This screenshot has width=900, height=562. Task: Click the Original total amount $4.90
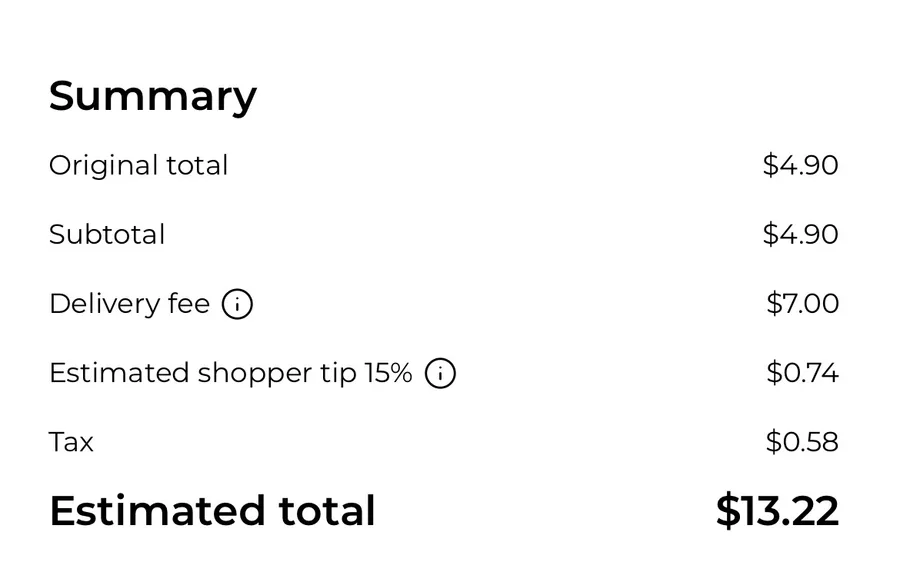coord(800,165)
